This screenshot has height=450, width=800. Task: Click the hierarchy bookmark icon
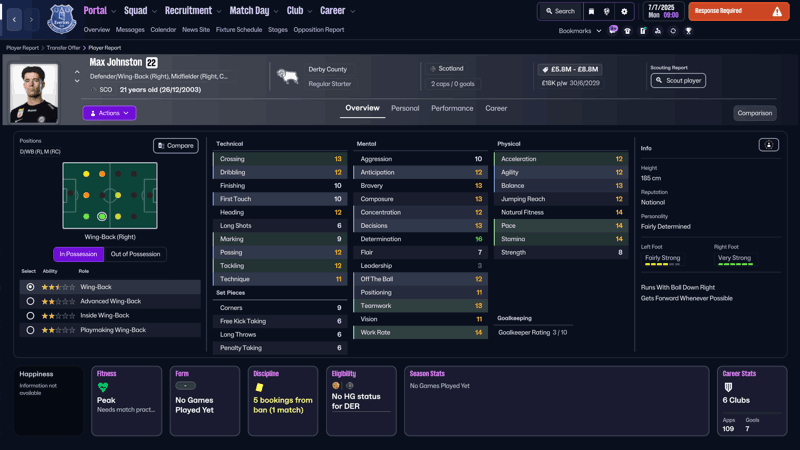pyautogui.click(x=658, y=31)
